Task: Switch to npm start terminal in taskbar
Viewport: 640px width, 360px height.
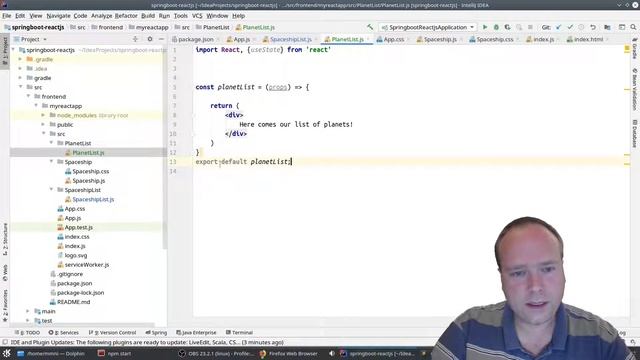Action: tap(115, 353)
